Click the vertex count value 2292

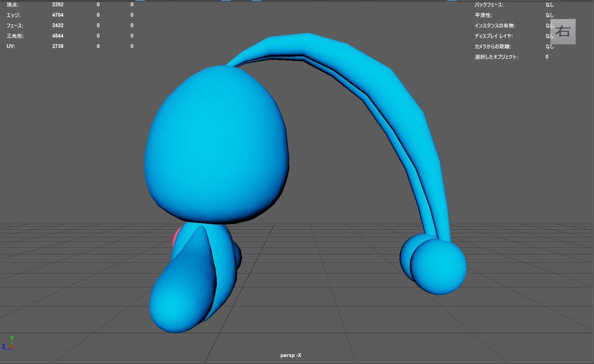(58, 4)
